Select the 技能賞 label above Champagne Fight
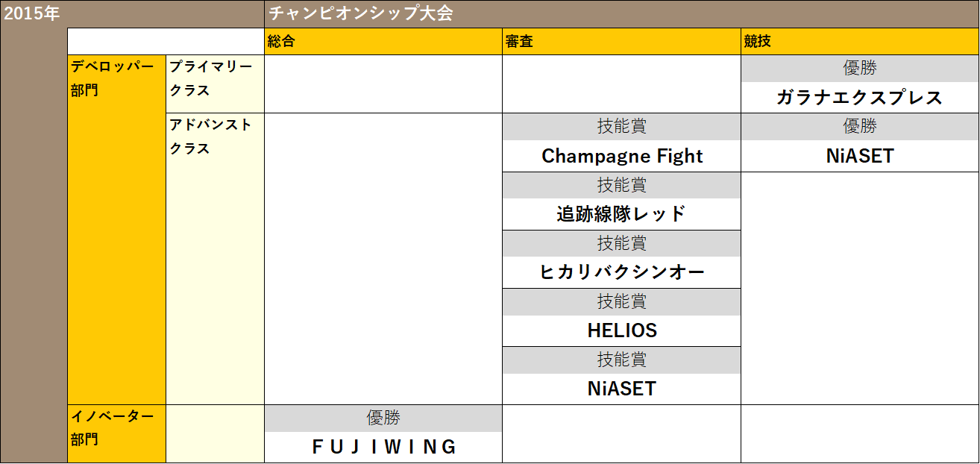 pos(621,127)
